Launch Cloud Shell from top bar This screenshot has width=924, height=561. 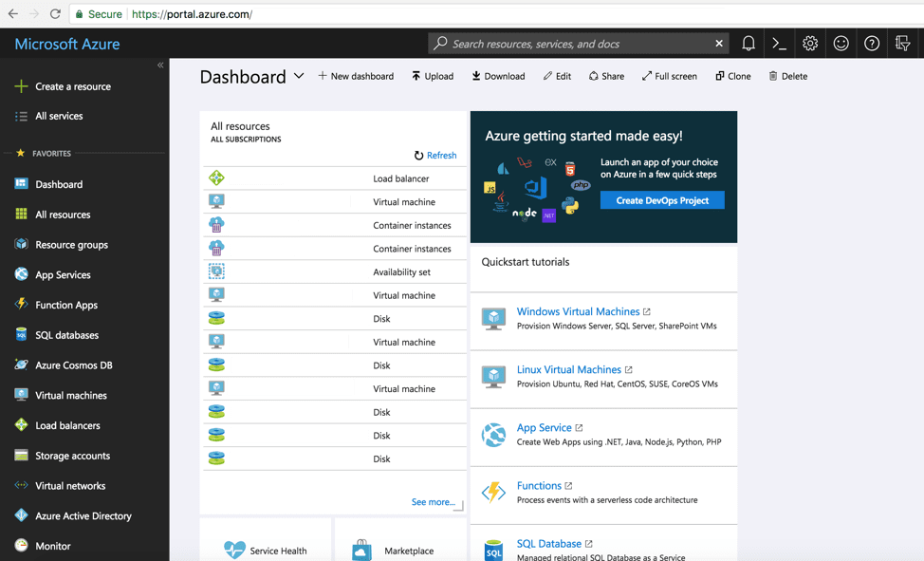pyautogui.click(x=779, y=43)
